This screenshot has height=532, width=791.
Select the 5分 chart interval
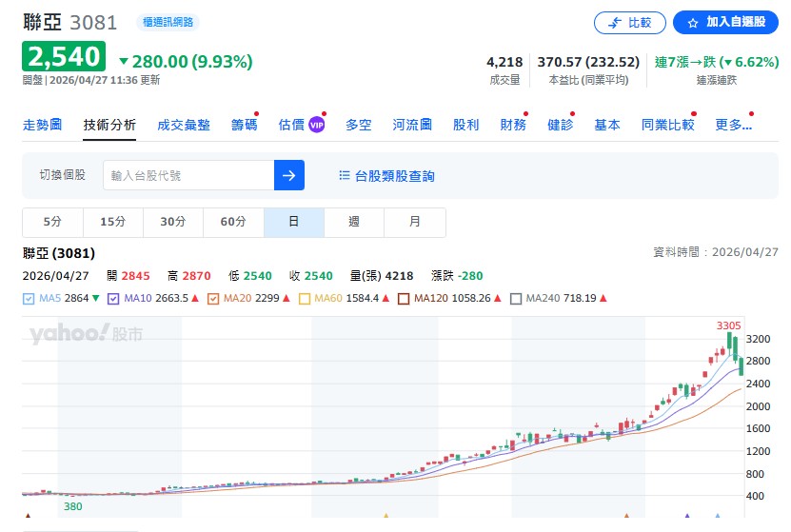point(52,222)
